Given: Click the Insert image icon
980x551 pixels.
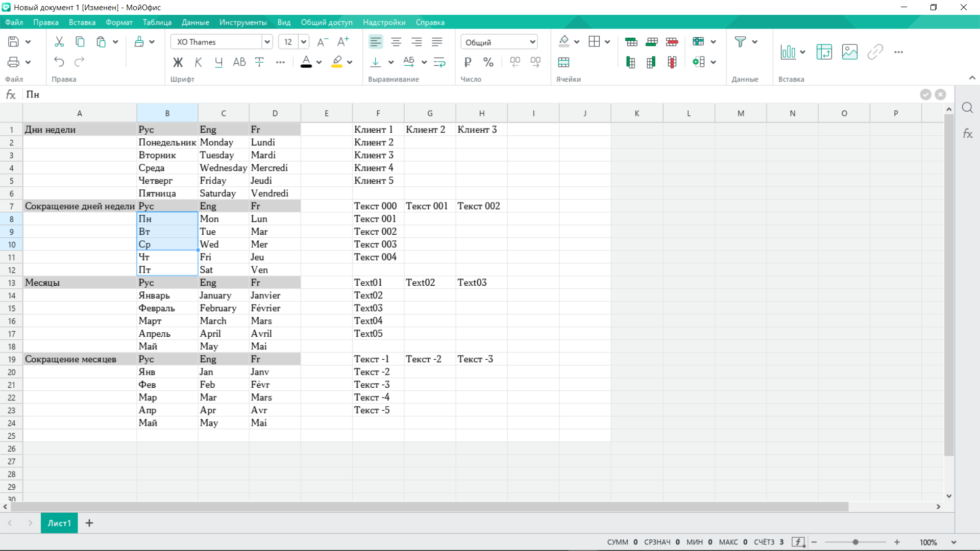Looking at the screenshot, I should point(849,52).
